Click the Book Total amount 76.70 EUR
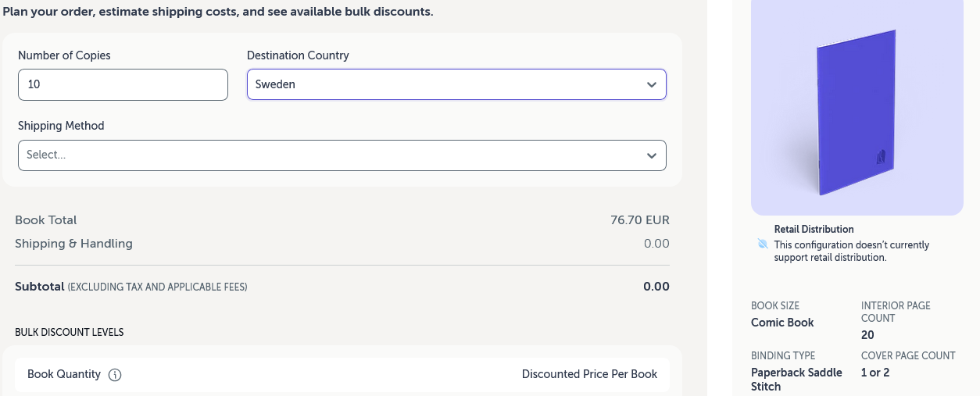 click(x=639, y=220)
